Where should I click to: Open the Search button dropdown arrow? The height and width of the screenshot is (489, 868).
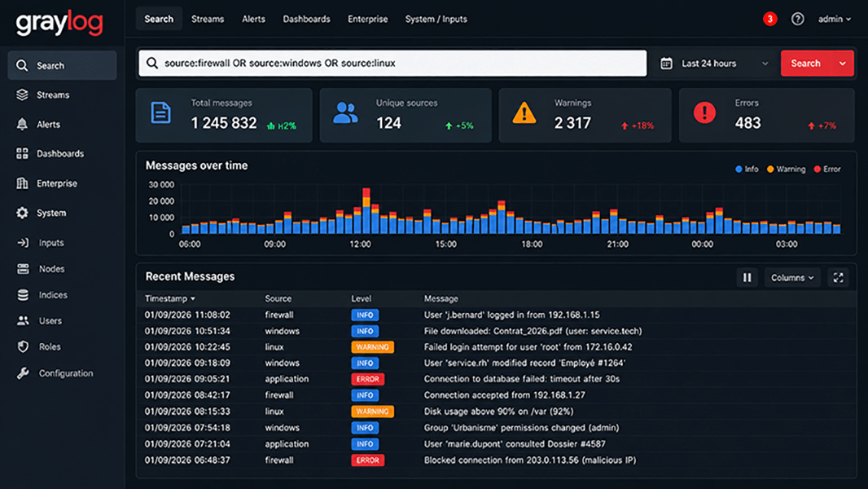point(842,63)
